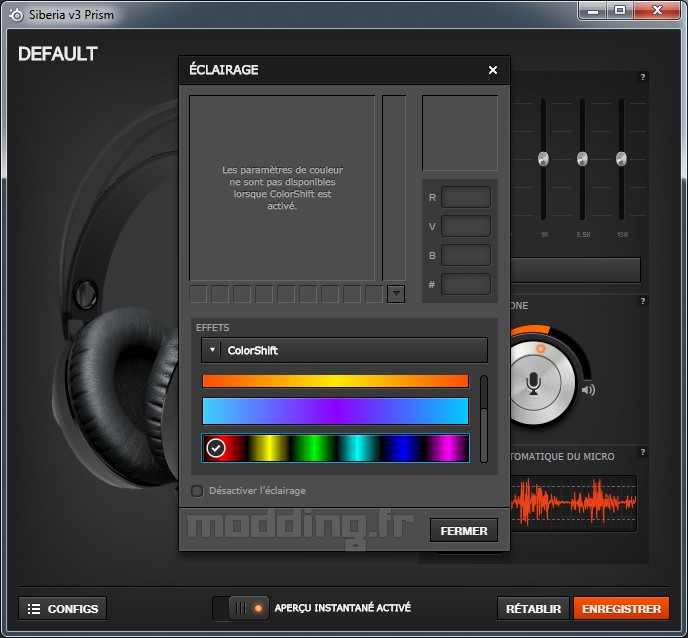688x638 pixels.
Task: Click the FERMER button
Action: tap(463, 530)
